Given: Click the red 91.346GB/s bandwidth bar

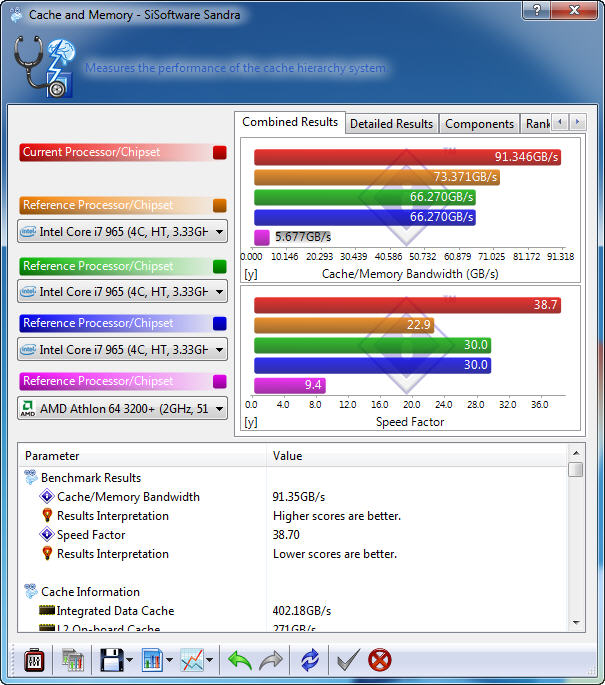Looking at the screenshot, I should 407,157.
